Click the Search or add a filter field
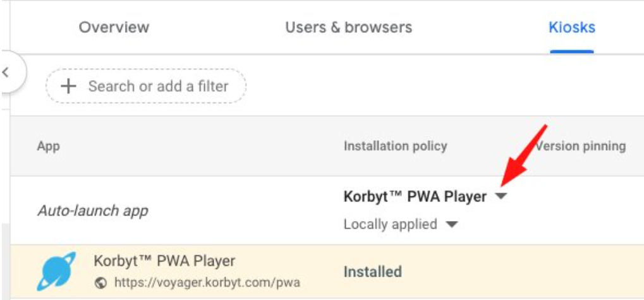The width and height of the screenshot is (644, 300). click(158, 86)
